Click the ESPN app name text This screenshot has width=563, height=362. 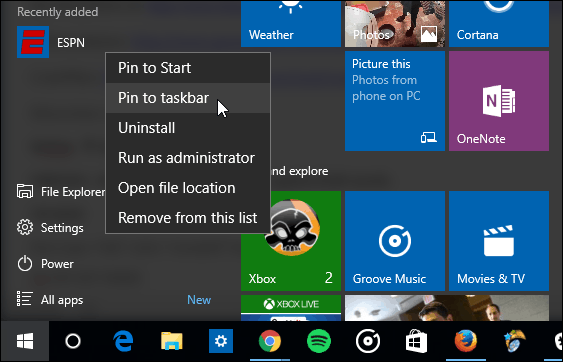click(71, 42)
